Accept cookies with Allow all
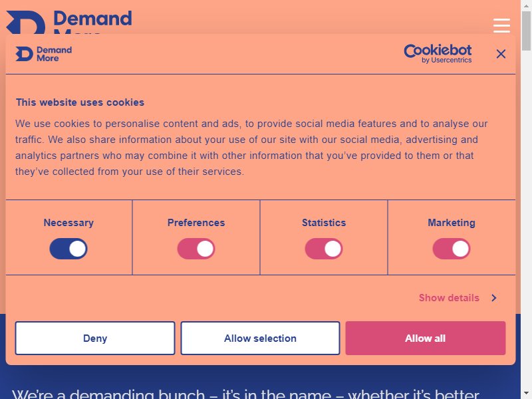Screen dimensions: 532x399 pyautogui.click(x=426, y=338)
